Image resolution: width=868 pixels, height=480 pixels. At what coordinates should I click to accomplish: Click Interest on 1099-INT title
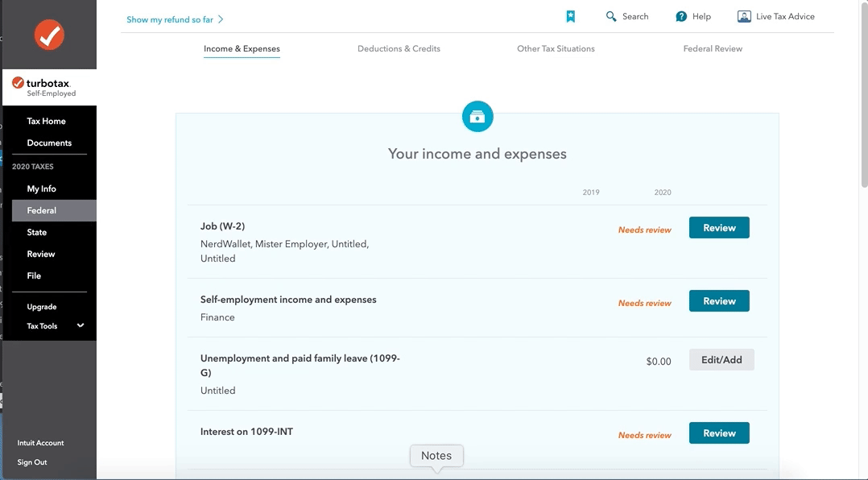pyautogui.click(x=246, y=432)
